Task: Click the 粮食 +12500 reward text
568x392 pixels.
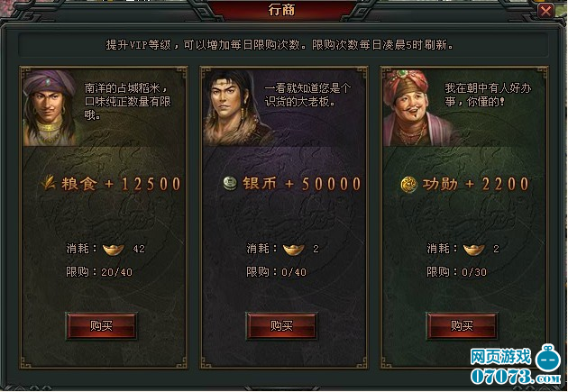Action: tap(121, 184)
